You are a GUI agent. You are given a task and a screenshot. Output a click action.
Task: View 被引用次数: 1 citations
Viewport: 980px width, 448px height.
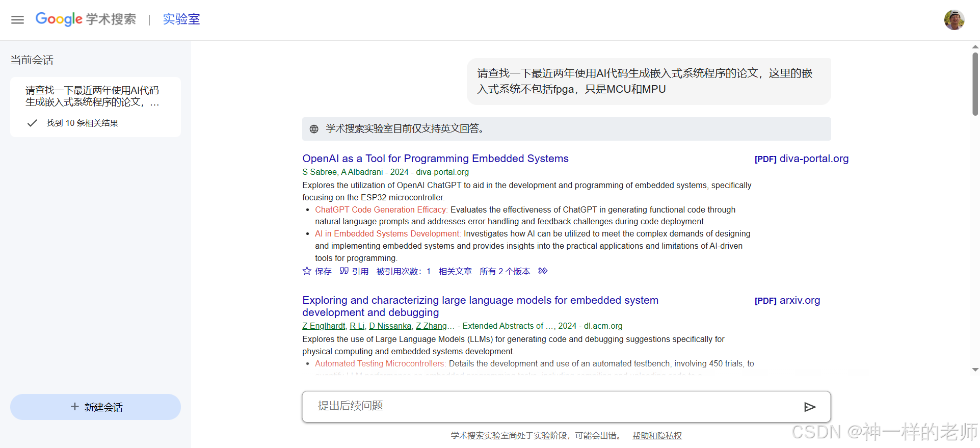(404, 271)
